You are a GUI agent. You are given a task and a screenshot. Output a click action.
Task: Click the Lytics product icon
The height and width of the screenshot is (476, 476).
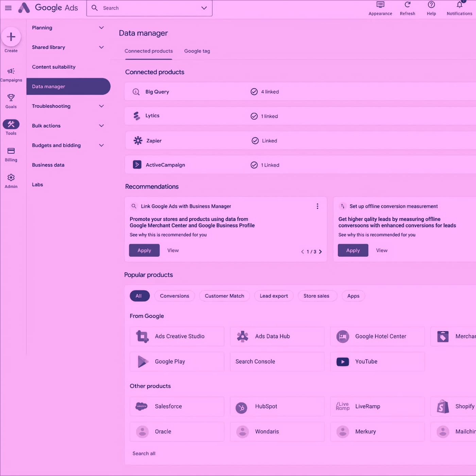coord(137,116)
